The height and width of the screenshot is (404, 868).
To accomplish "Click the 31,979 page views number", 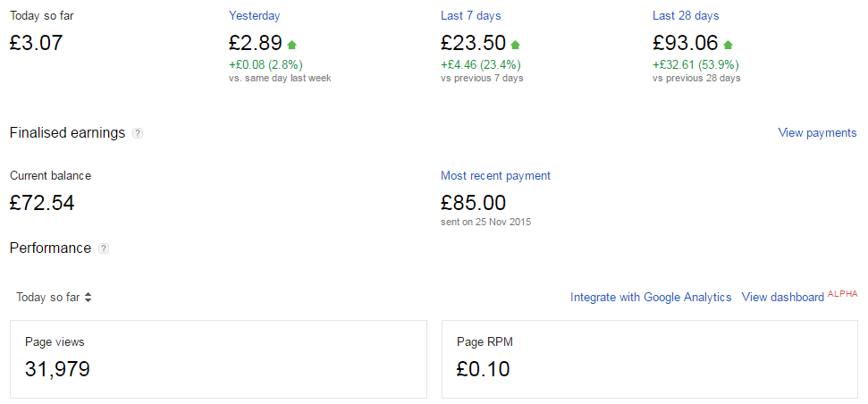I will click(57, 368).
